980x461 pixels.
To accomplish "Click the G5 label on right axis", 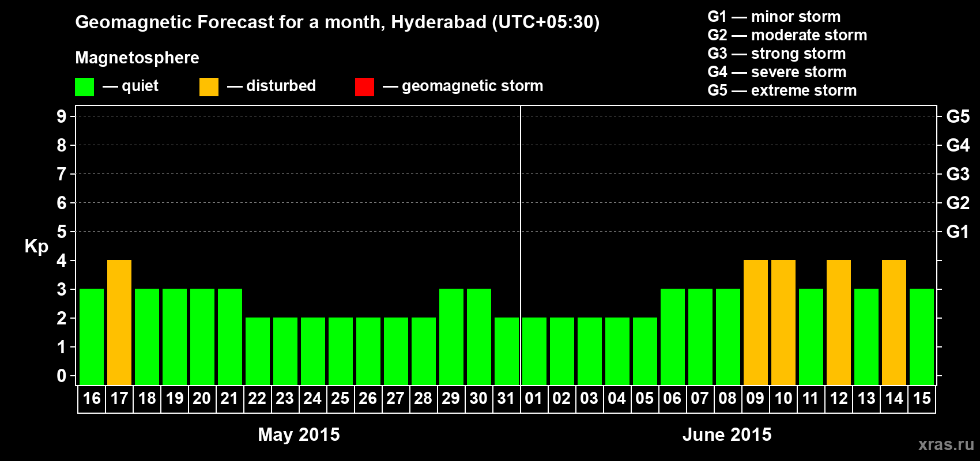I will click(958, 116).
